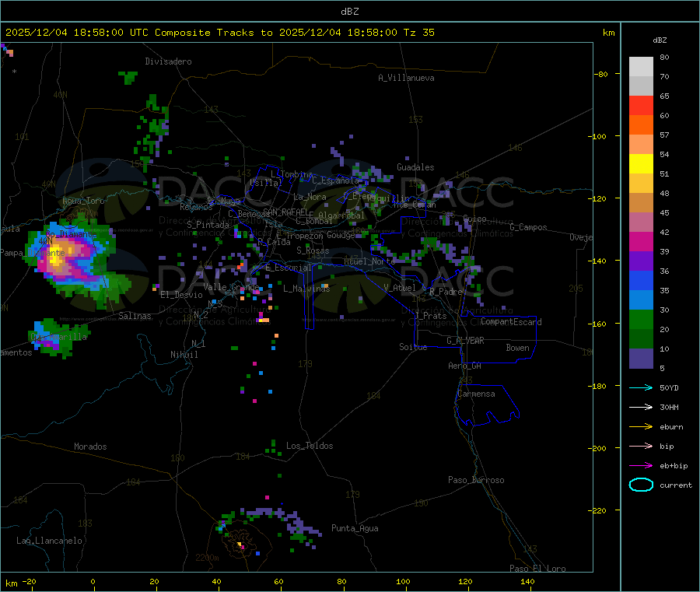
Task: Click the Paso_El_Loro map label
Action: point(538,569)
